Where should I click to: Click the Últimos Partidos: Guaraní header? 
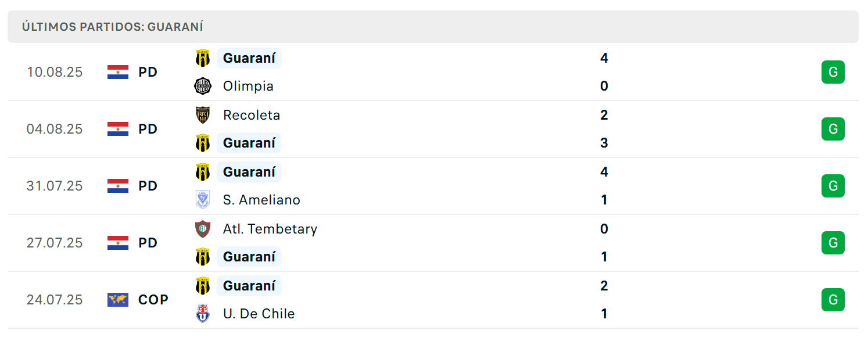pos(113,27)
